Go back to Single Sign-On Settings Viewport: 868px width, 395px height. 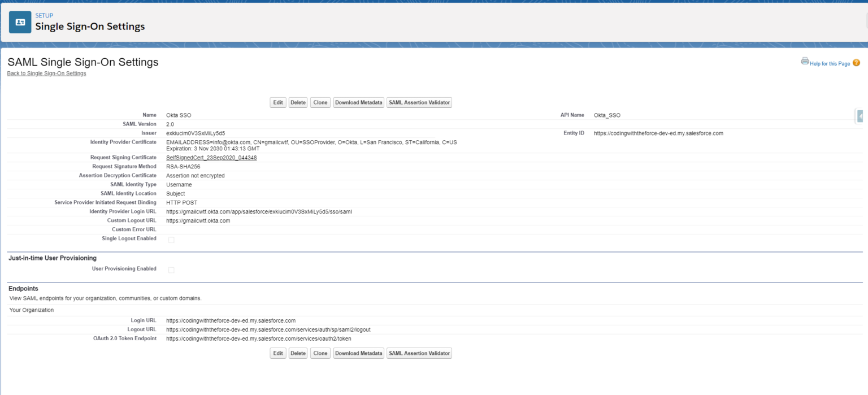point(46,73)
